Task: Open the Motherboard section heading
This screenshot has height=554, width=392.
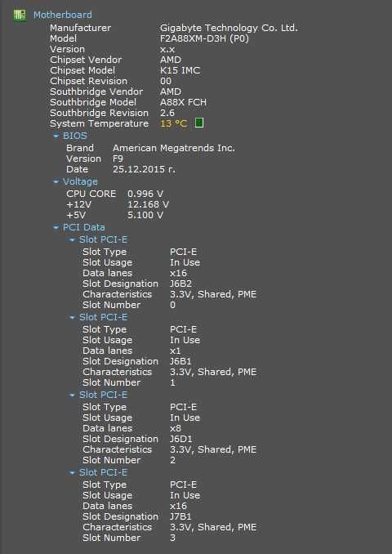Action: pyautogui.click(x=63, y=15)
